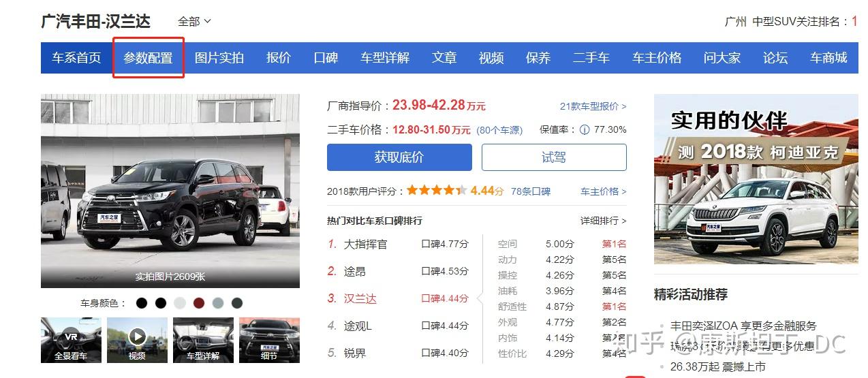Click the 外观 4.77分 score row

tap(562, 322)
